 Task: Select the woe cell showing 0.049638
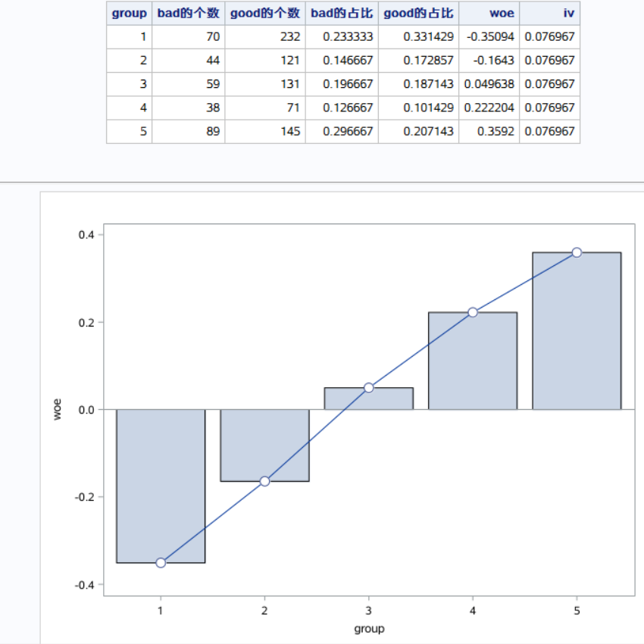[489, 84]
